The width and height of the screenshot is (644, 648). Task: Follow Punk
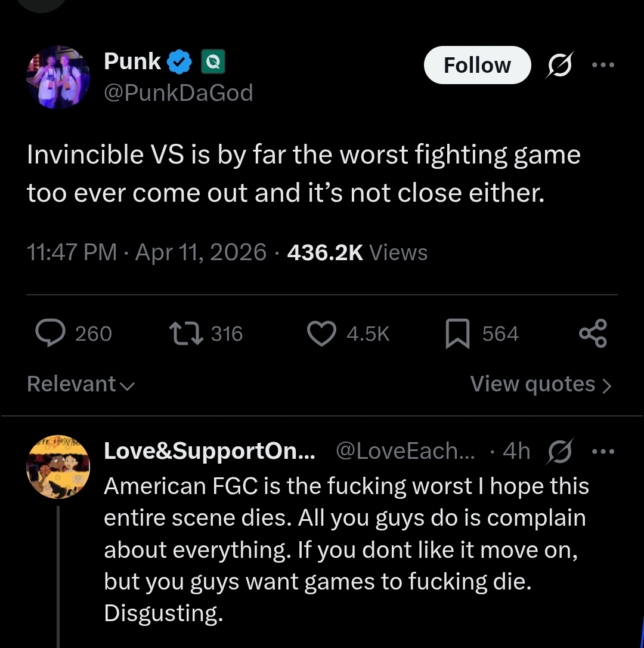[x=477, y=65]
